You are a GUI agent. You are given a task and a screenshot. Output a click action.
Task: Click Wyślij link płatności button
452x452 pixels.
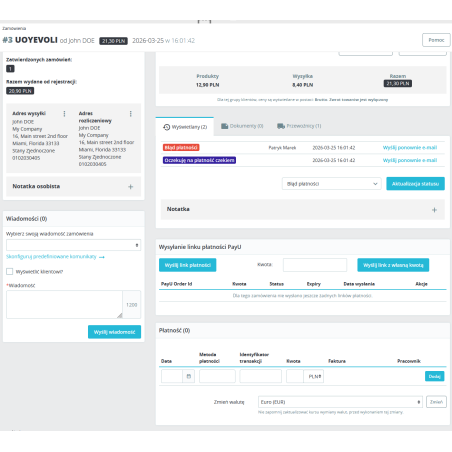tap(188, 265)
